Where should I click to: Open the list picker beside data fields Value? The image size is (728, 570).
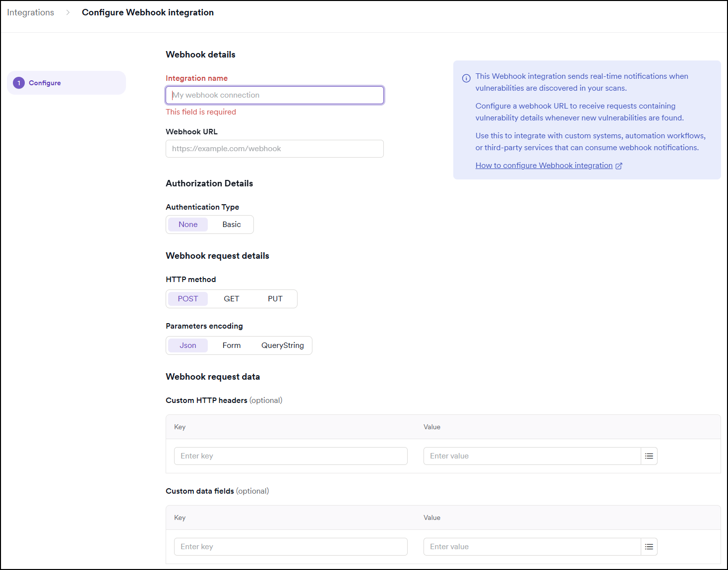coord(649,546)
